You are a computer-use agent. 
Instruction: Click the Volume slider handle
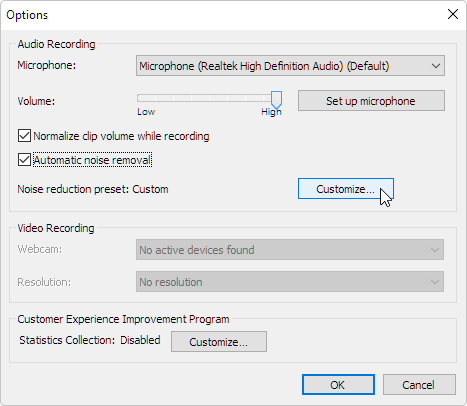coord(276,99)
